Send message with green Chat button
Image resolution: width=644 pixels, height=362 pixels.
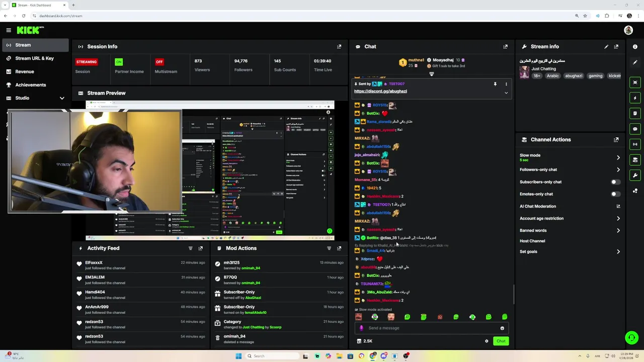pos(501,341)
